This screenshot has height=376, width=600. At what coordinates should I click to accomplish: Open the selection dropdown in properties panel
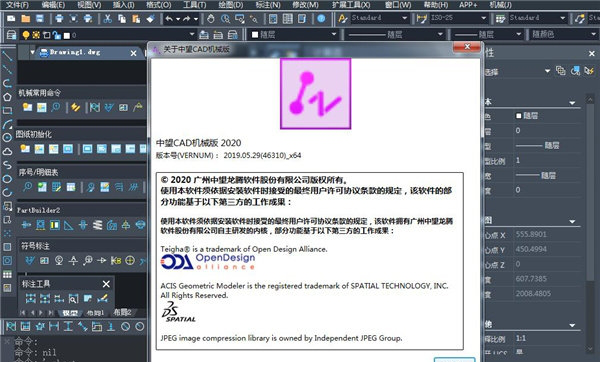coord(547,71)
